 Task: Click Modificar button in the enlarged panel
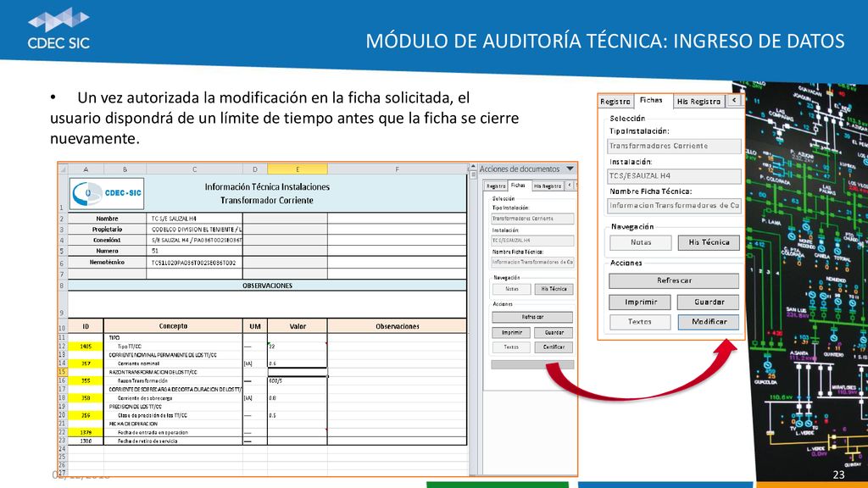point(709,321)
